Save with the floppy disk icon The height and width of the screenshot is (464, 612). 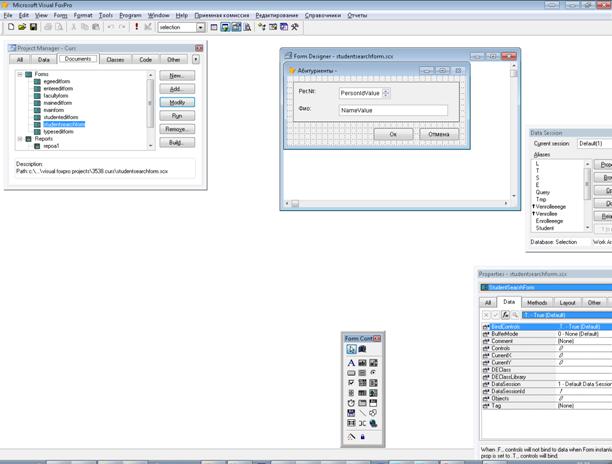pyautogui.click(x=34, y=27)
